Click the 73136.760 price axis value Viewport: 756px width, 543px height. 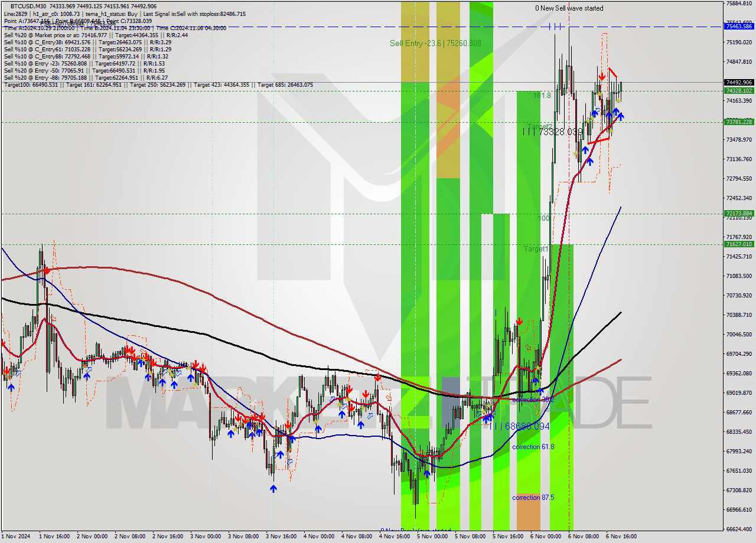(x=739, y=159)
